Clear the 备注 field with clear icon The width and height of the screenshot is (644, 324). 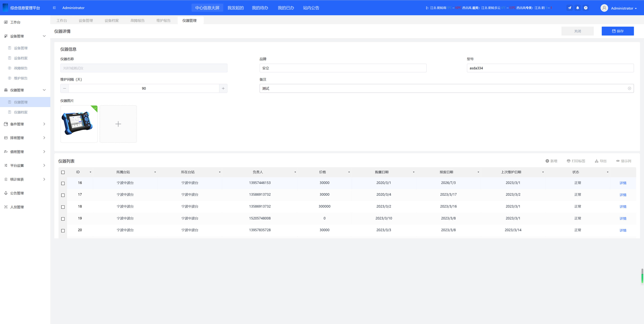[x=629, y=88]
